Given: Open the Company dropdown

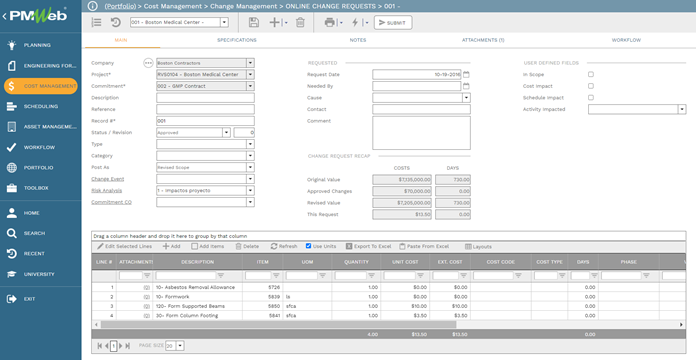Looking at the screenshot, I should (250, 63).
